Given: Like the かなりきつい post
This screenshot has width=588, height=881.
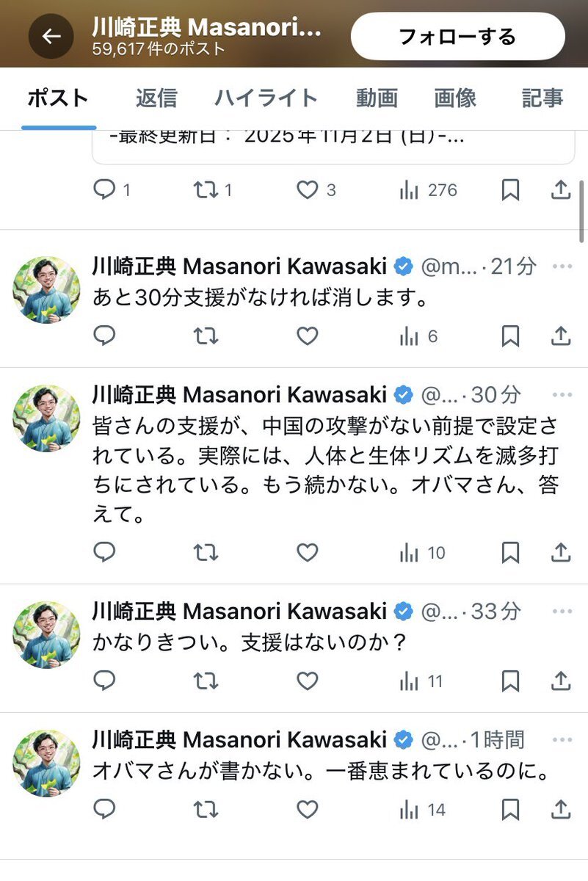Looking at the screenshot, I should point(307,681).
